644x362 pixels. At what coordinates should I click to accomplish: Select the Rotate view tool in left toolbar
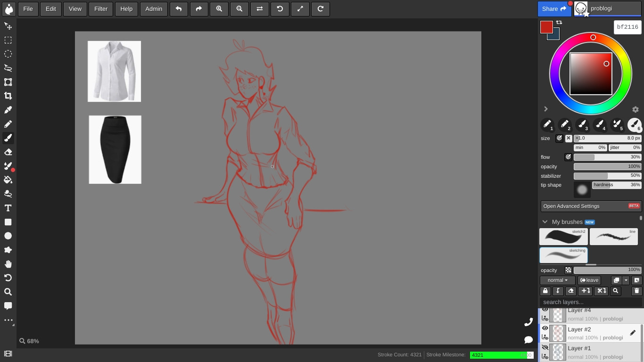8,278
